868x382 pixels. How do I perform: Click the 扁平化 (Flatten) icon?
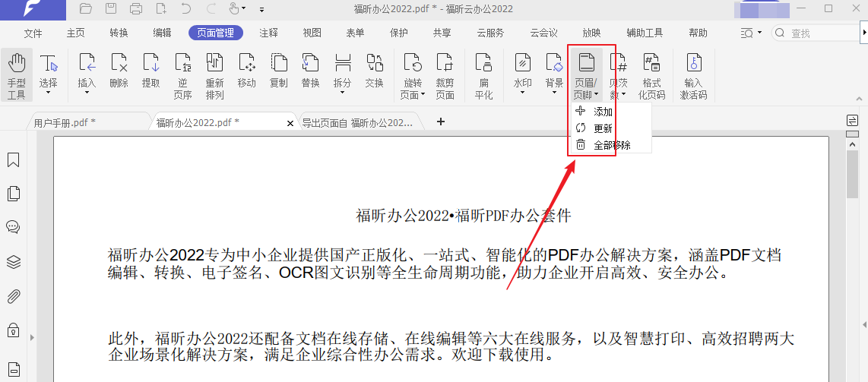tap(483, 74)
